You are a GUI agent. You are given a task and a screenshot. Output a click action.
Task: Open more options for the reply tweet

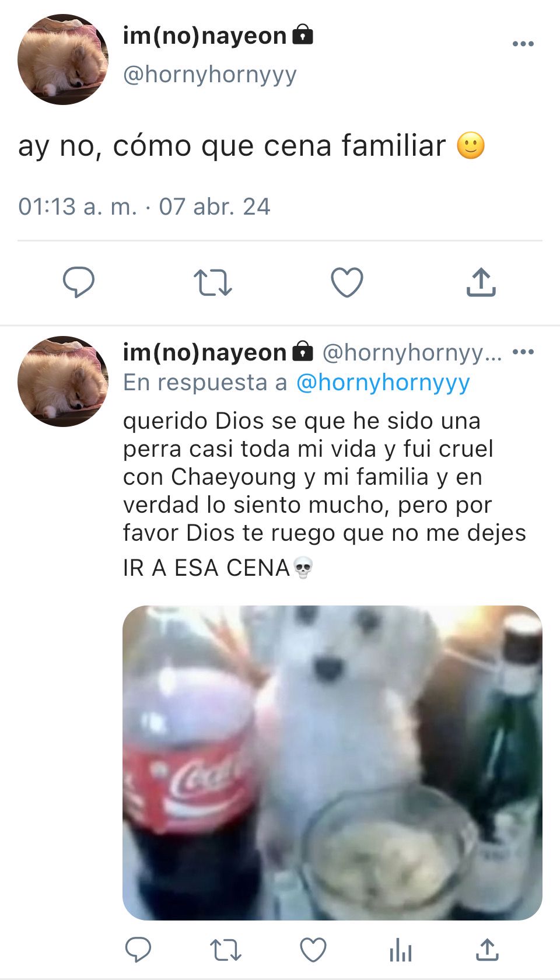point(523,352)
